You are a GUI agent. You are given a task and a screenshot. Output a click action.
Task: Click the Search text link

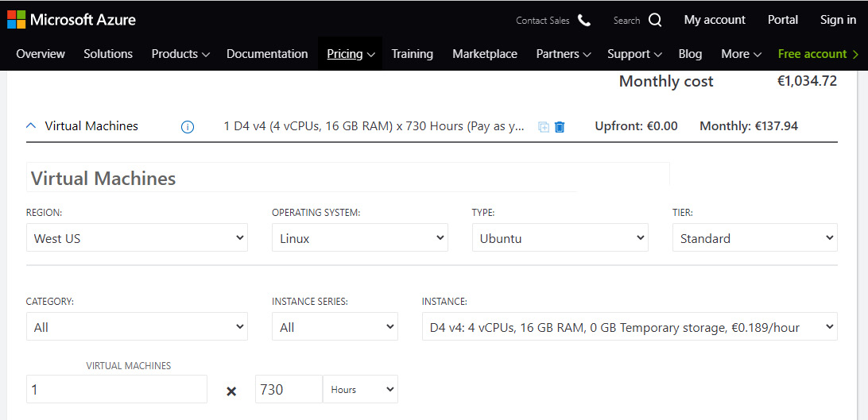point(626,21)
